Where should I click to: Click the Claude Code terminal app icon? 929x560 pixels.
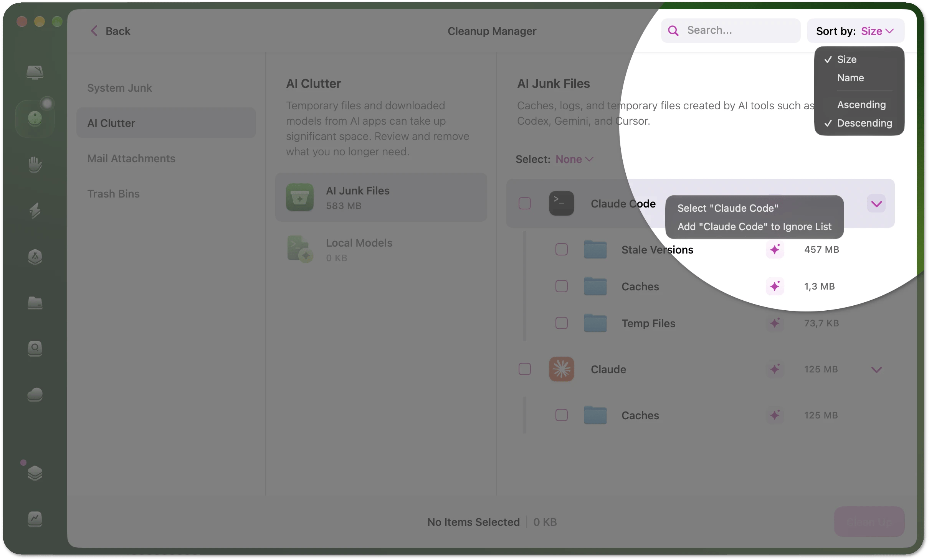pos(561,203)
